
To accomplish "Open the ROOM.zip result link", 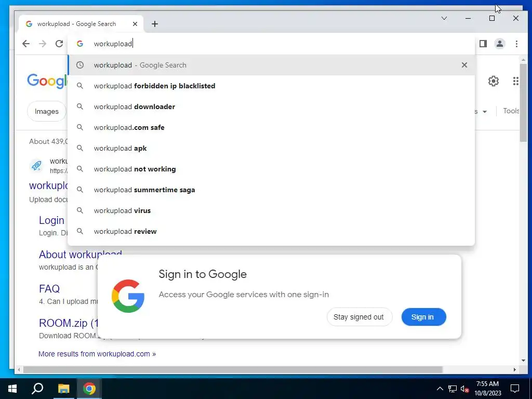I will tap(68, 323).
